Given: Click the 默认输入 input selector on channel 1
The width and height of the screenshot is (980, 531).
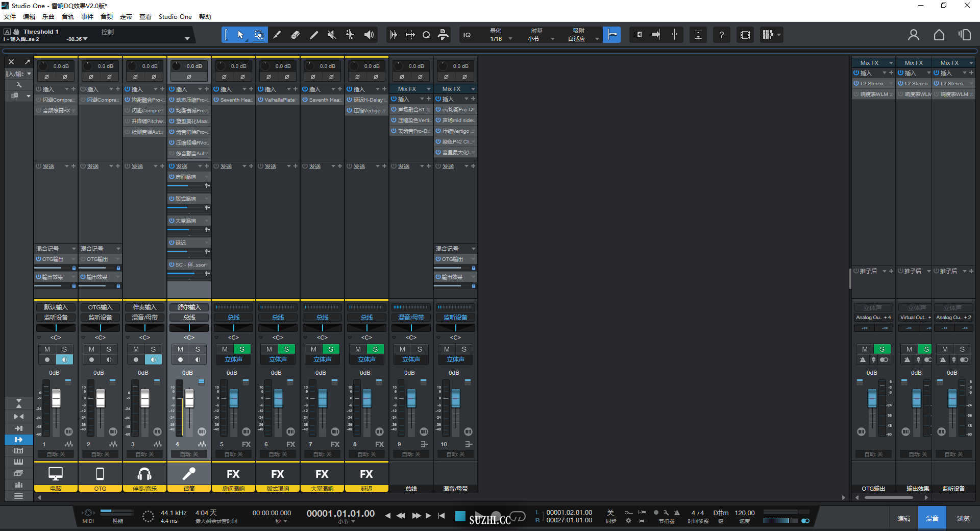Looking at the screenshot, I should [56, 307].
